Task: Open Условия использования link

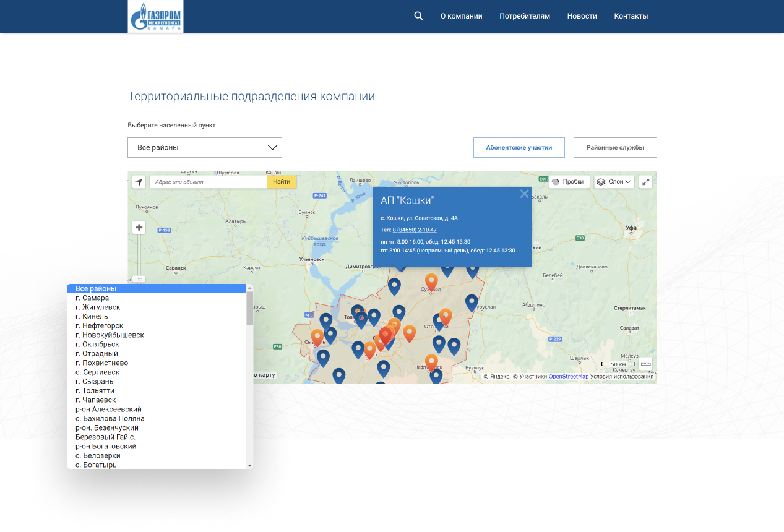Action: pyautogui.click(x=622, y=376)
